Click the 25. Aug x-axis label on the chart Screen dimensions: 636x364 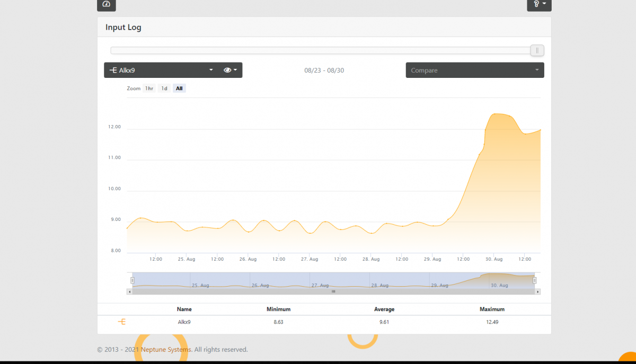(187, 259)
